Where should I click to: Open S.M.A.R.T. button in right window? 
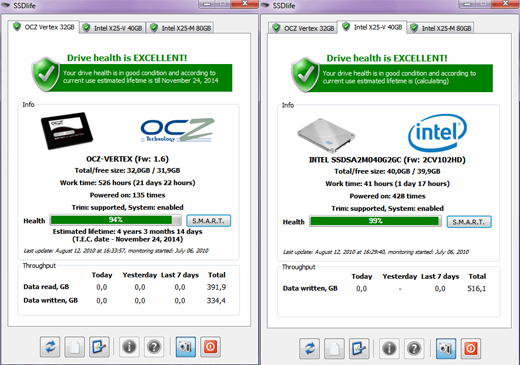(x=469, y=222)
